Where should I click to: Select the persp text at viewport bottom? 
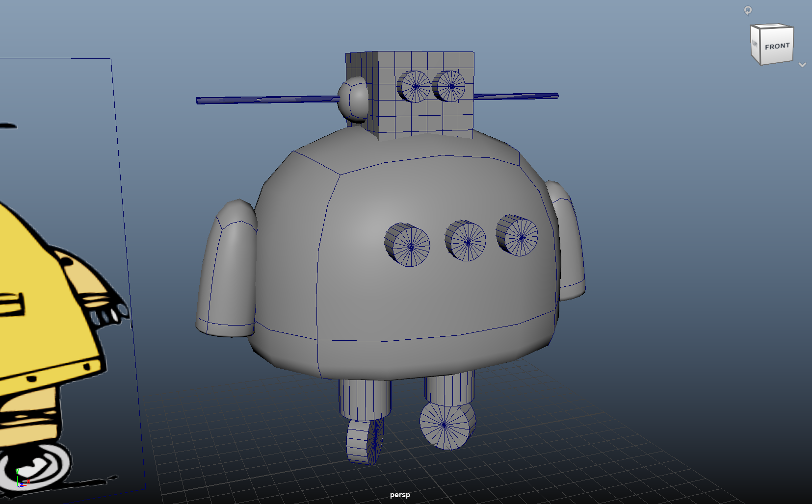pyautogui.click(x=400, y=495)
